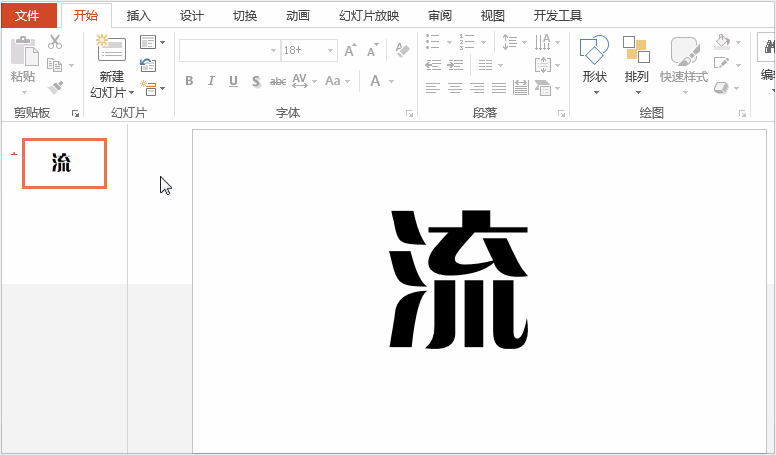Screen dimensions: 776x455
Task: Increase font size with the larger A
Action: point(350,51)
